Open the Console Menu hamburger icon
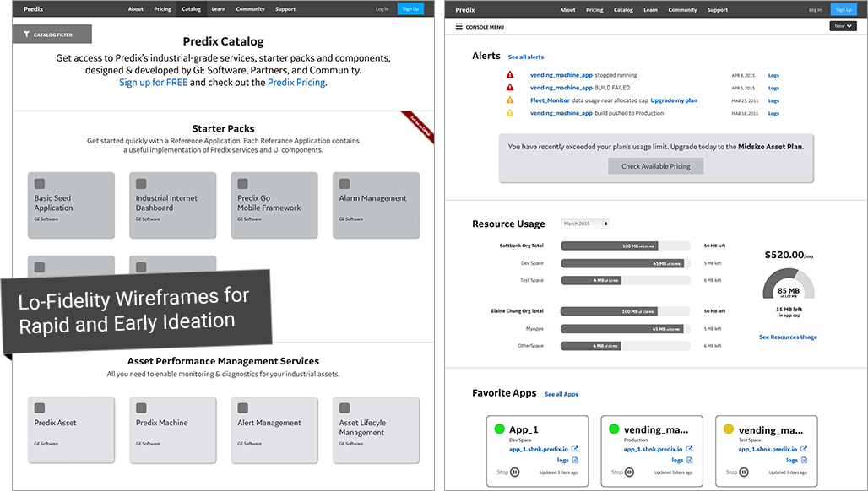The image size is (868, 491). (459, 26)
